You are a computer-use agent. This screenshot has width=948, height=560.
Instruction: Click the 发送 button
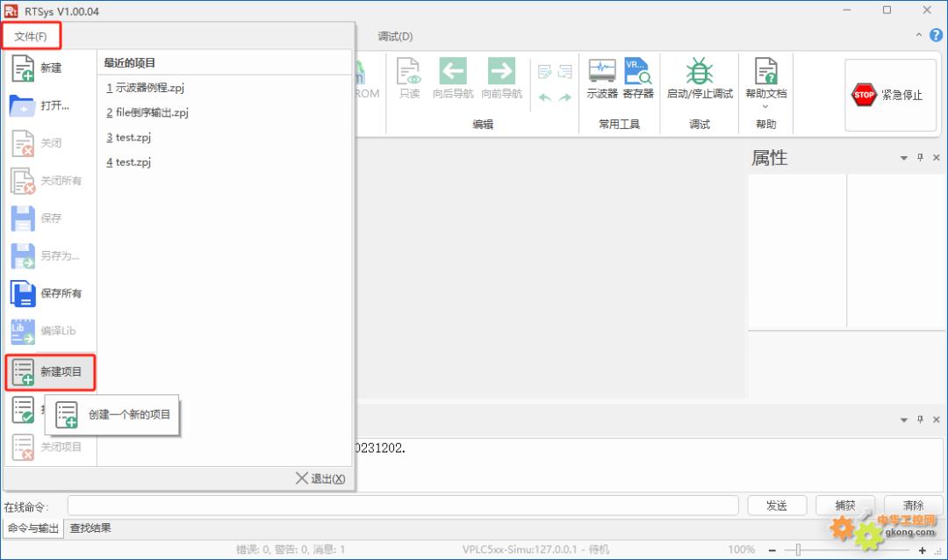pyautogui.click(x=777, y=506)
